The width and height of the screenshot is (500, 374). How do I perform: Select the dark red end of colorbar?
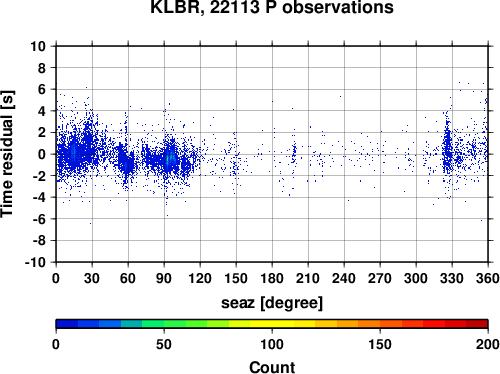[477, 324]
